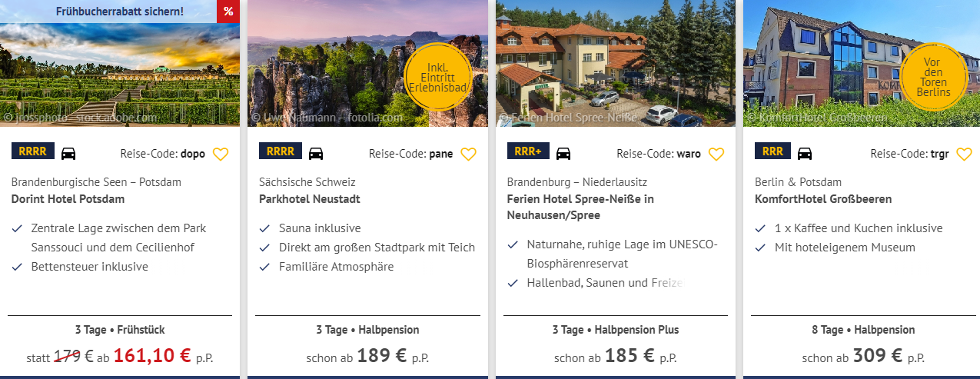Click 'Inkl. Eintritt Erlebnisbad' yellow badge
Image resolution: width=980 pixels, height=379 pixels.
click(438, 78)
